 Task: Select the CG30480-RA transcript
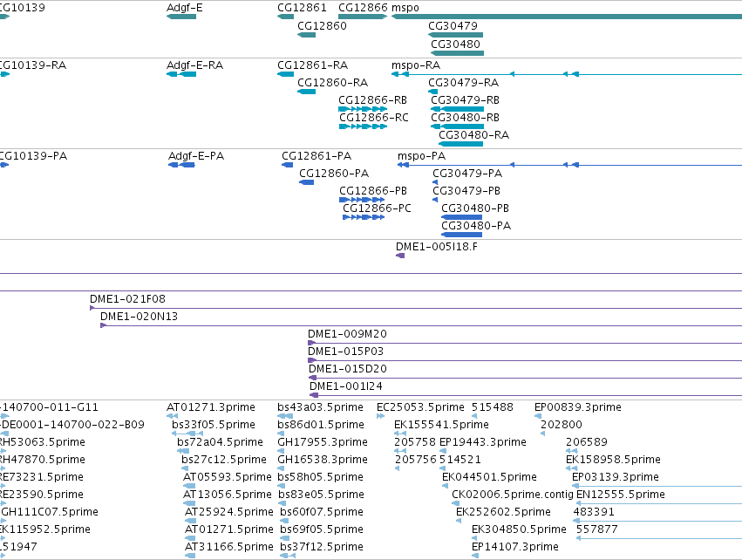click(460, 145)
